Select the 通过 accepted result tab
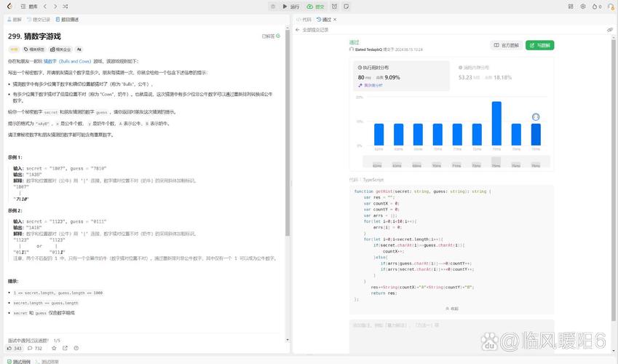This screenshot has height=364, width=618. click(x=324, y=20)
